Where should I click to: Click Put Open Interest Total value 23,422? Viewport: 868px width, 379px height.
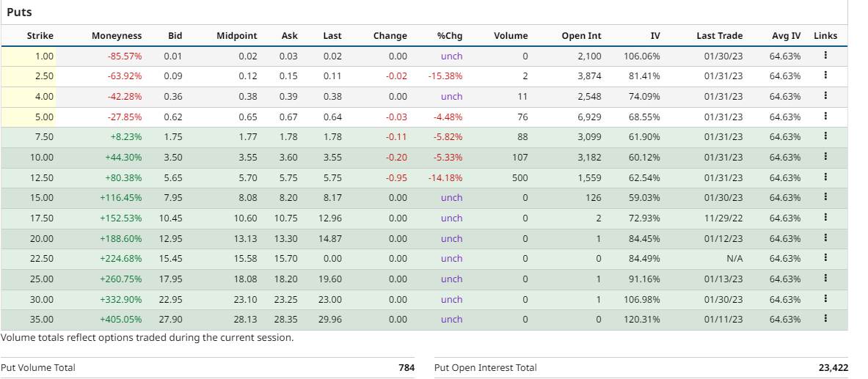pos(833,368)
